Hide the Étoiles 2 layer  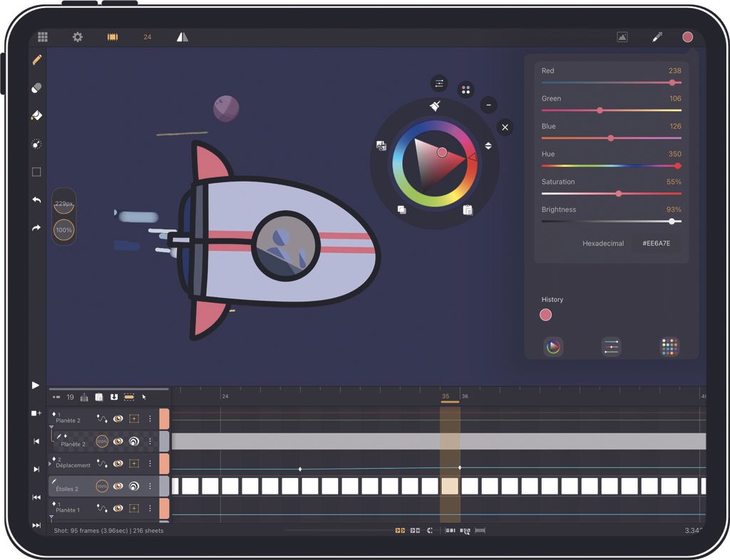coord(118,486)
